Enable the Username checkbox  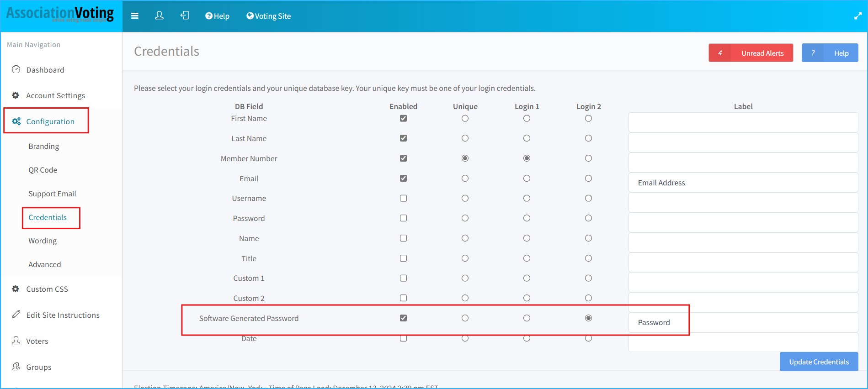(x=403, y=198)
